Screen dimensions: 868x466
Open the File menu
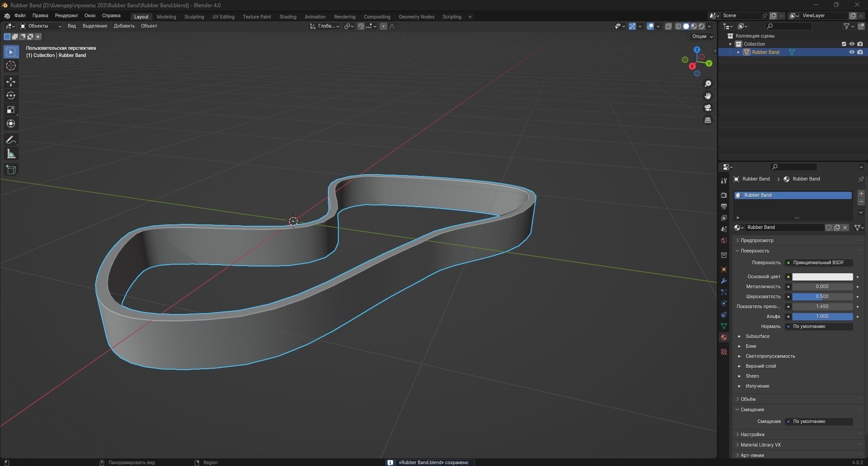pos(20,15)
